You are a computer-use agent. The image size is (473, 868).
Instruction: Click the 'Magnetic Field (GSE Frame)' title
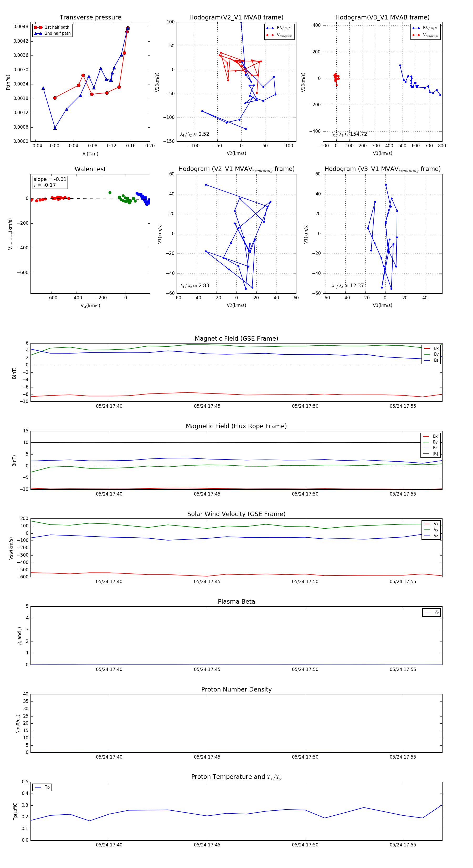pos(236,339)
